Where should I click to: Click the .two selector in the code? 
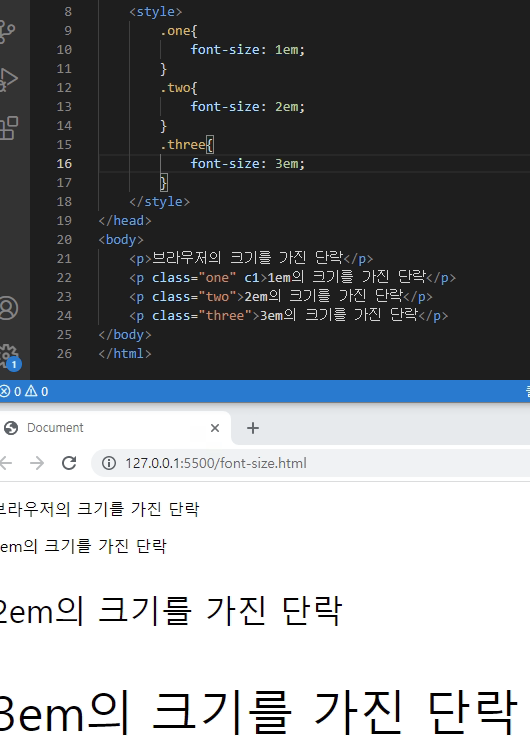point(175,88)
